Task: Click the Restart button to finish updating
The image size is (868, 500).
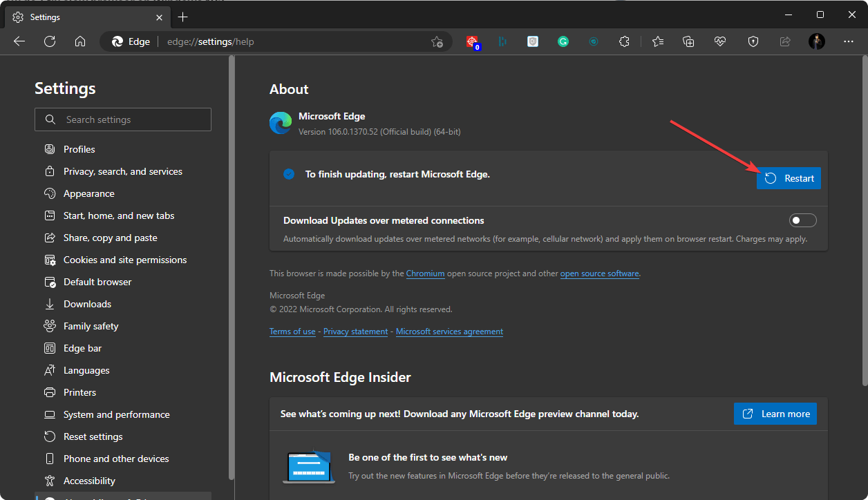Action: coord(789,178)
